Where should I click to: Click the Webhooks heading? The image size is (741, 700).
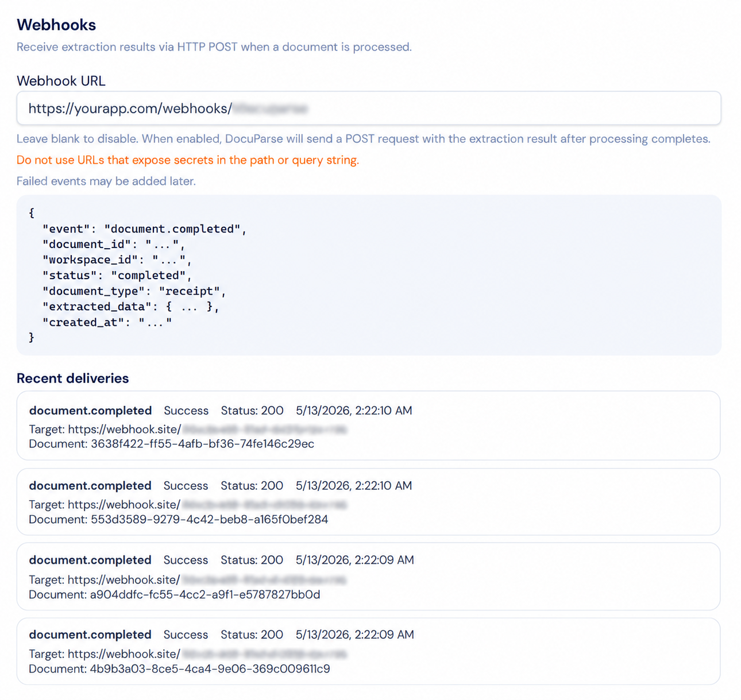[56, 25]
